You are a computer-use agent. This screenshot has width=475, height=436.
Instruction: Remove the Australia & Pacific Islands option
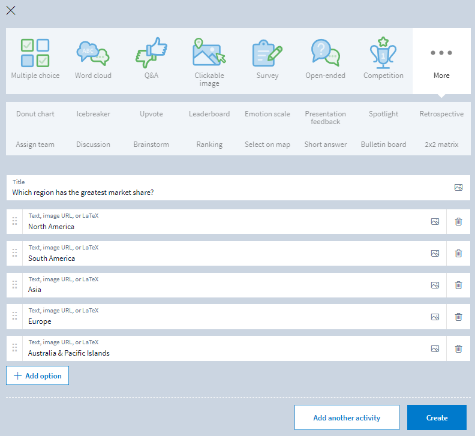pyautogui.click(x=459, y=349)
